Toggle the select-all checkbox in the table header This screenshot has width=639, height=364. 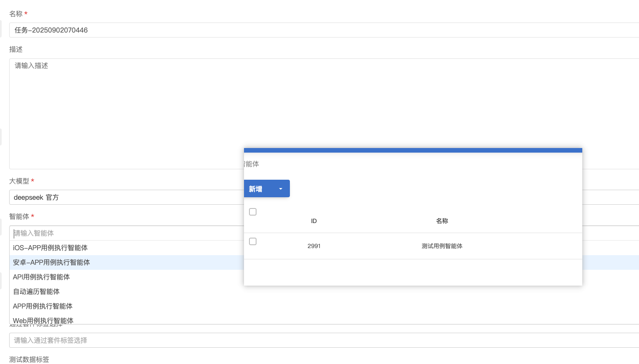[253, 212]
